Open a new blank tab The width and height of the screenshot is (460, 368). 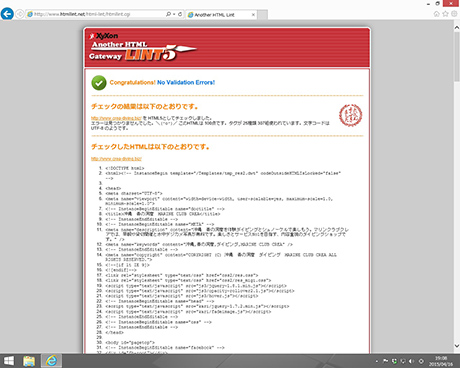point(262,15)
